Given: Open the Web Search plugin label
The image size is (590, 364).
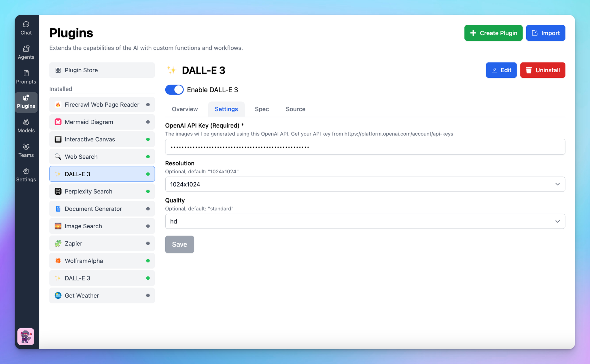Looking at the screenshot, I should coord(81,157).
